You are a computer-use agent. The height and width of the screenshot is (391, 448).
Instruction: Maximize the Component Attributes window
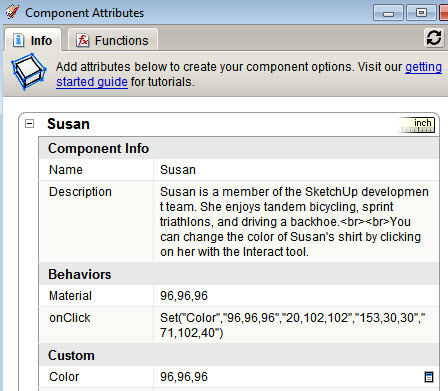(x=422, y=13)
